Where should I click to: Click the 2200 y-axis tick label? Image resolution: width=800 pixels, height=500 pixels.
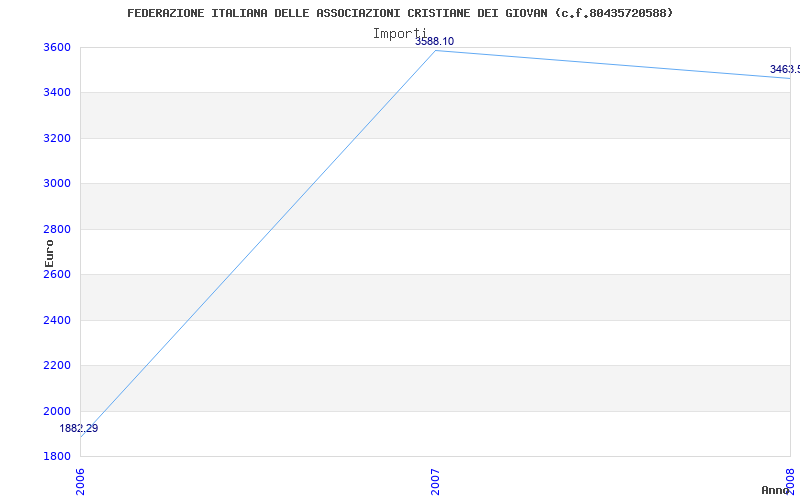57,366
